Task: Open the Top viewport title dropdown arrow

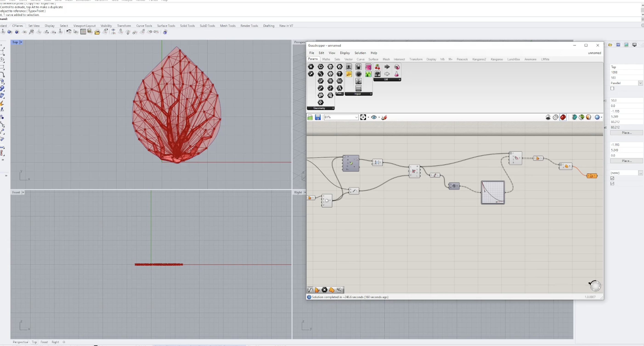Action: (21, 42)
